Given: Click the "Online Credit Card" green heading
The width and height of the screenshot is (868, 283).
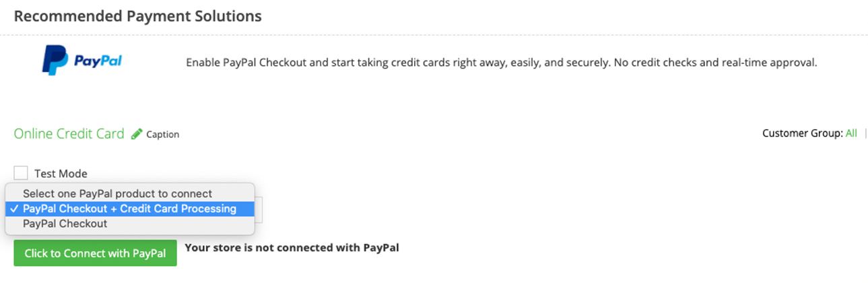Looking at the screenshot, I should (69, 134).
